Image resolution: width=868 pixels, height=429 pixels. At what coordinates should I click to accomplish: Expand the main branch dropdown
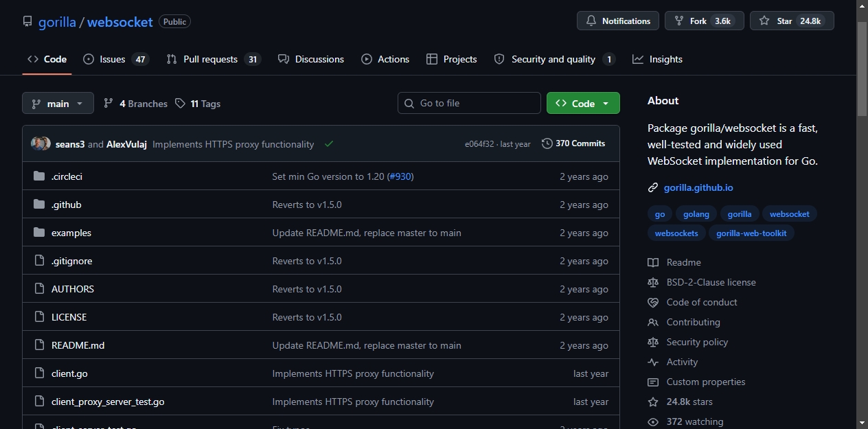point(58,104)
